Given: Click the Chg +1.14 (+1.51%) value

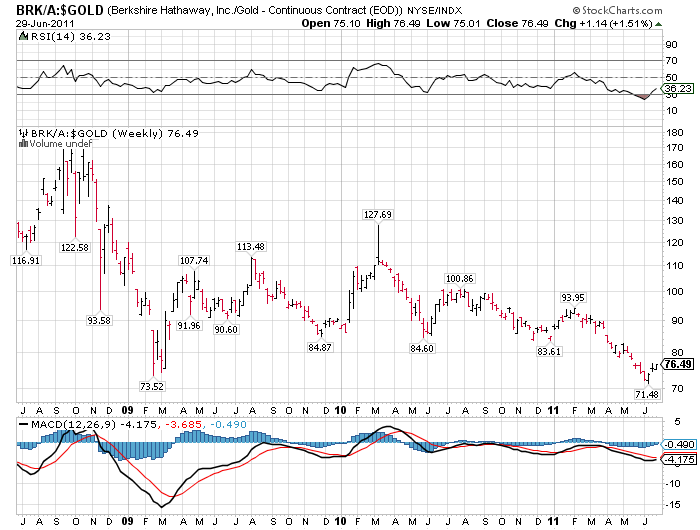Looking at the screenshot, I should 604,23.
